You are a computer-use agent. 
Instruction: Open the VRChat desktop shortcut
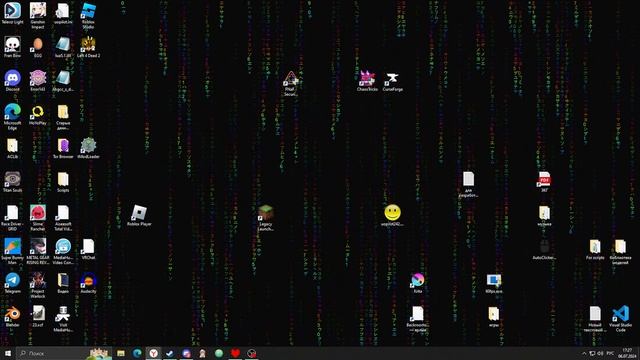88,249
